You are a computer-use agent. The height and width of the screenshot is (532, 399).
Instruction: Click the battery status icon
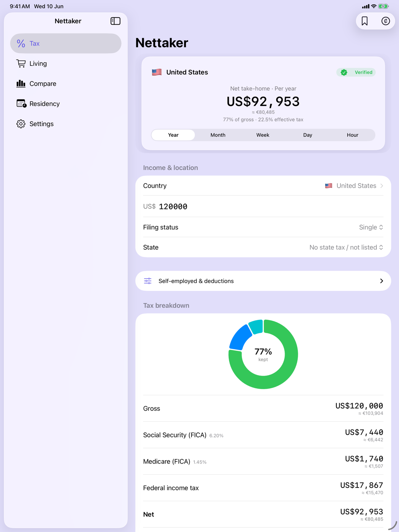point(383,6)
